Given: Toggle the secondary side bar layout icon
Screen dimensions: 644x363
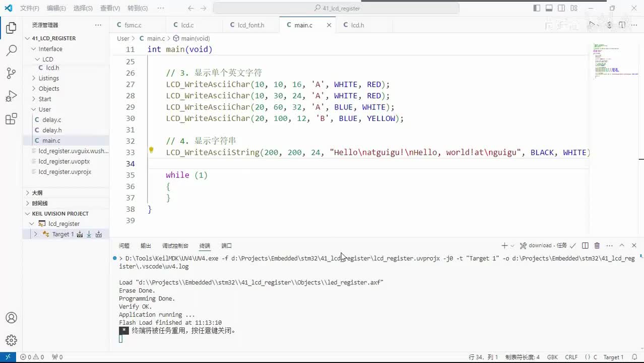Looking at the screenshot, I should 562,8.
